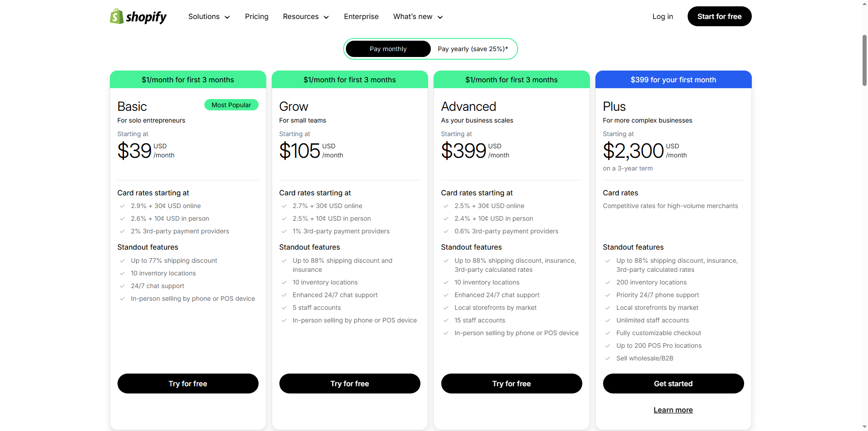Switch billing to Pay yearly (save 25%)
Screen dimensions: 868x431
[x=472, y=49]
